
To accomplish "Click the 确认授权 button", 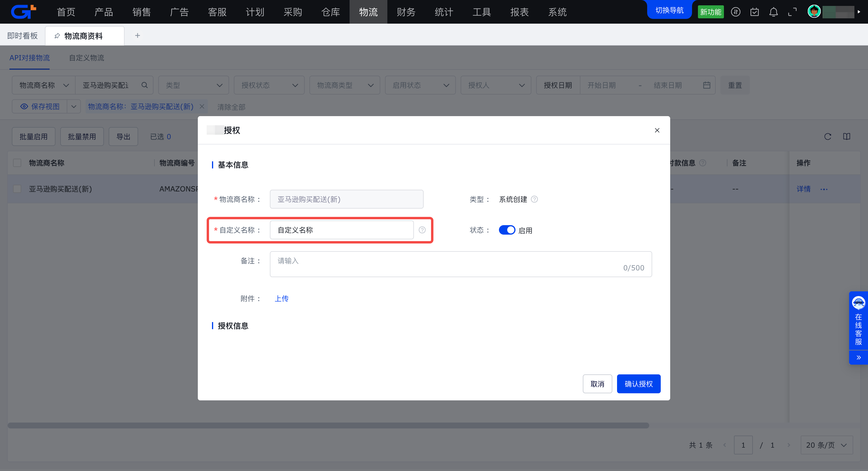I will [638, 384].
